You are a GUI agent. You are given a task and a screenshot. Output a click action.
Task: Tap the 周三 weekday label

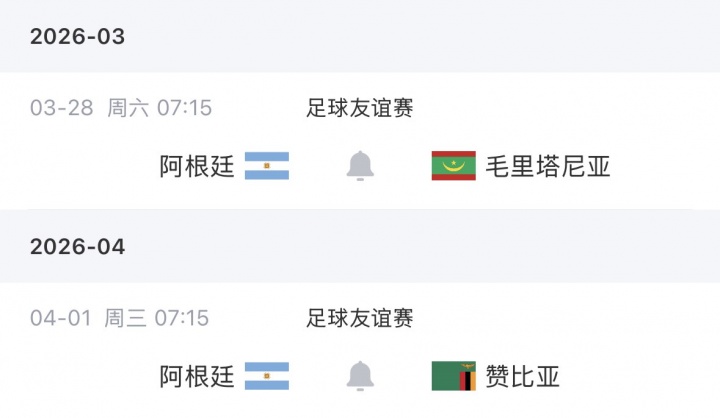[x=126, y=318]
